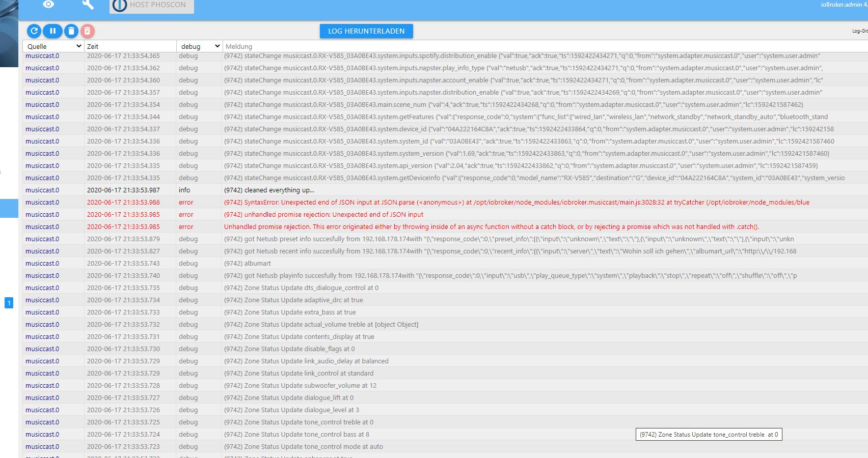Select the system.getDeviceInfo stateChange message
Image resolution: width=868 pixels, height=458 pixels.
[x=534, y=178]
